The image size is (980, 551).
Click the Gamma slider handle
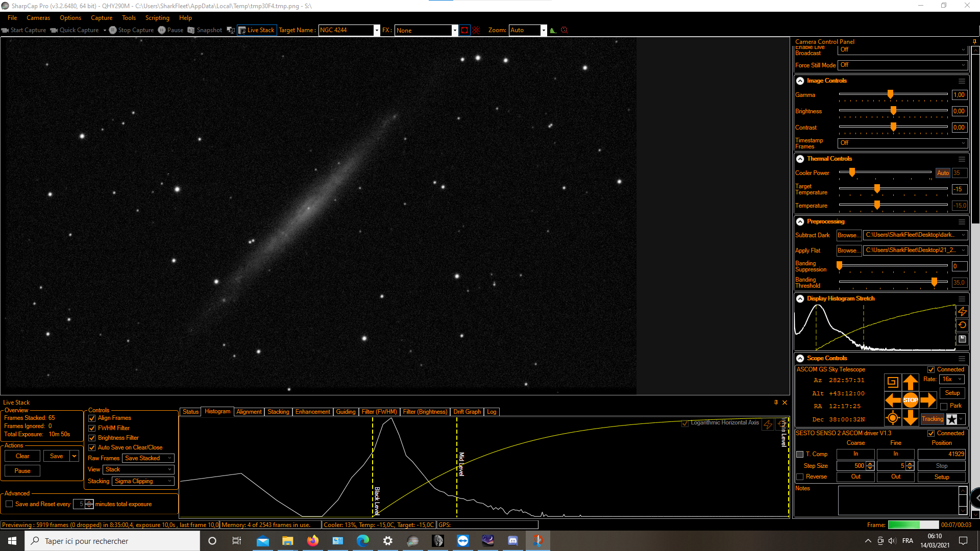click(x=890, y=94)
